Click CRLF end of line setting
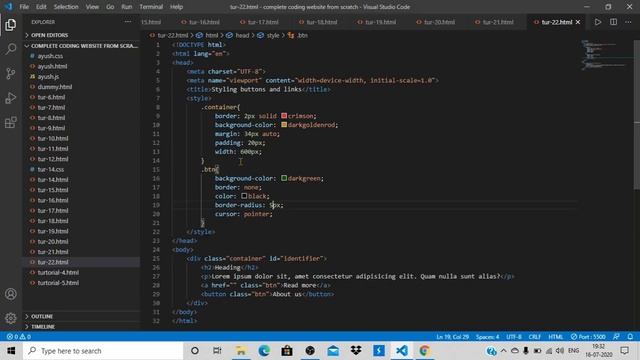The width and height of the screenshot is (640, 360). point(535,337)
